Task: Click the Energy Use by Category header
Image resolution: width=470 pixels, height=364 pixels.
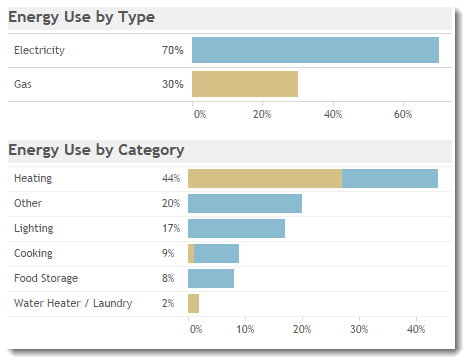Action: pyautogui.click(x=96, y=150)
